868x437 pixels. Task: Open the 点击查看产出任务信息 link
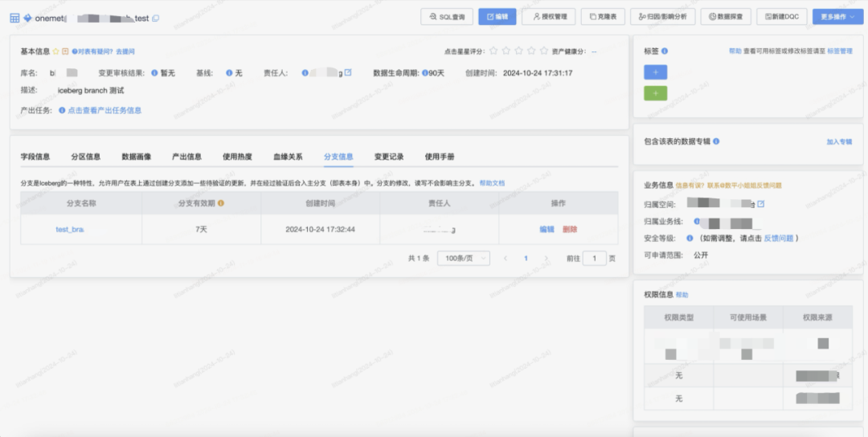tap(104, 111)
